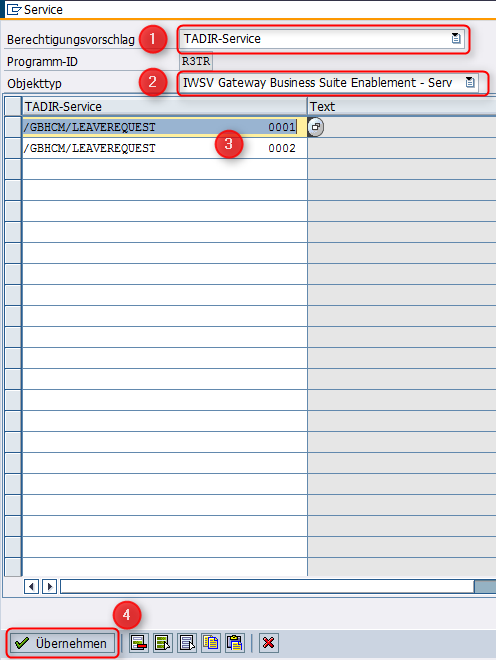Click the delete row icon
The height and width of the screenshot is (660, 496).
[x=139, y=643]
